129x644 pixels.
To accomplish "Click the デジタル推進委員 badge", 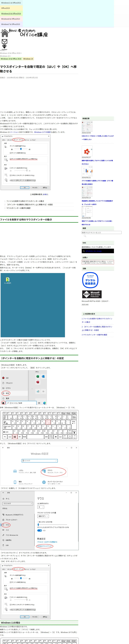I will click(x=90, y=280).
